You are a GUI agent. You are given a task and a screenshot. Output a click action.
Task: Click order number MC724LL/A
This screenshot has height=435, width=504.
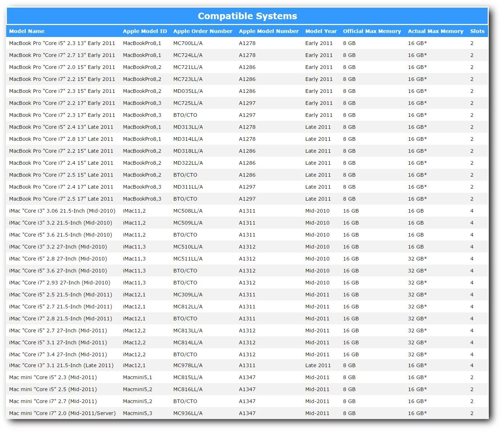coord(188,55)
